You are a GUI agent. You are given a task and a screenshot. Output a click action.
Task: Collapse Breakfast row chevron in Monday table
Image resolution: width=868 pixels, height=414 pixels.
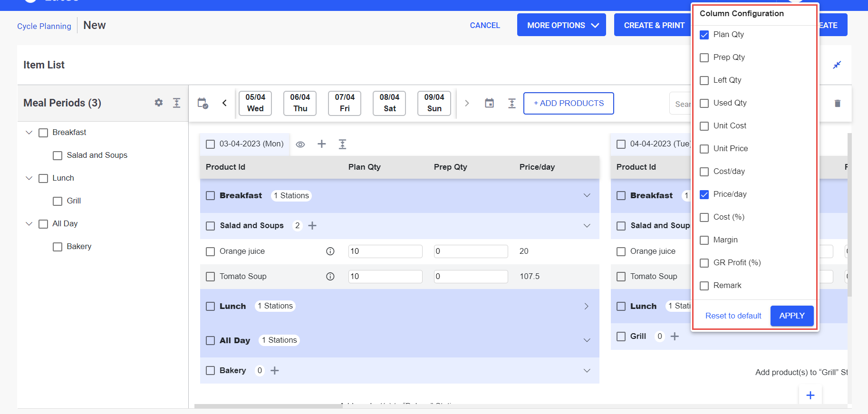tap(587, 195)
